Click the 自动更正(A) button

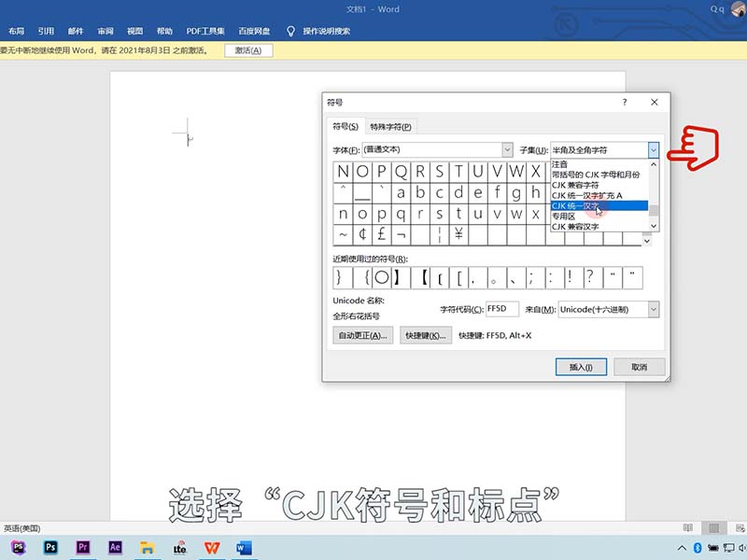[x=362, y=335]
